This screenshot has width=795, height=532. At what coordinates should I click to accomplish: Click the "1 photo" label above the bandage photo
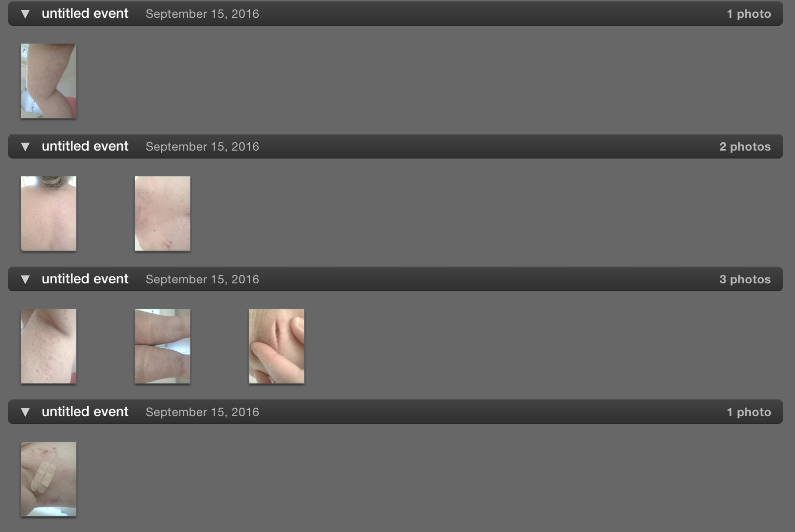point(749,412)
